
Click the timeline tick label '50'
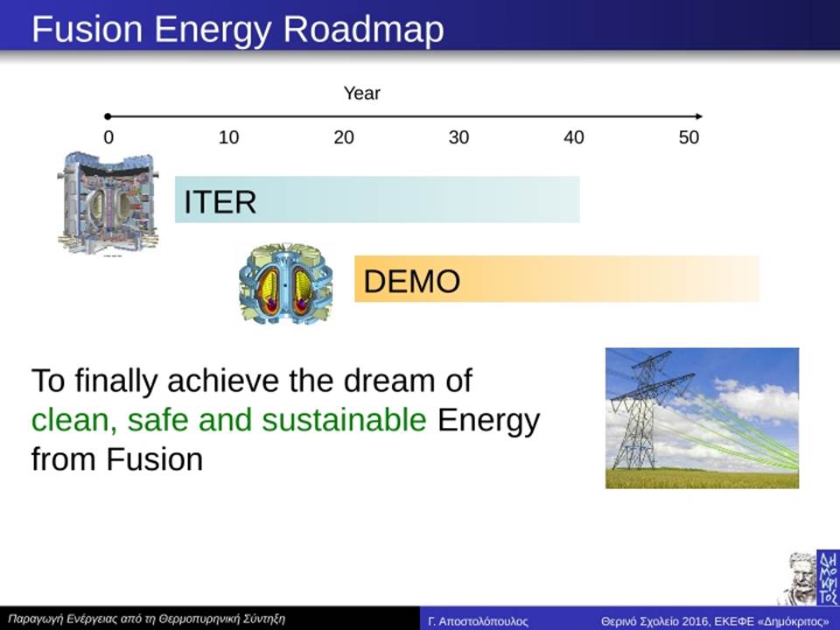689,137
